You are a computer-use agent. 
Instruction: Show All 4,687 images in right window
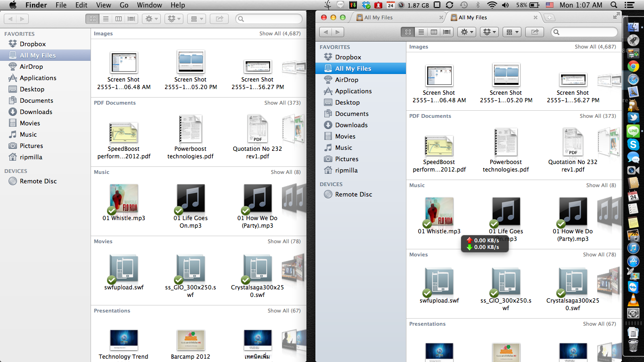click(x=595, y=47)
